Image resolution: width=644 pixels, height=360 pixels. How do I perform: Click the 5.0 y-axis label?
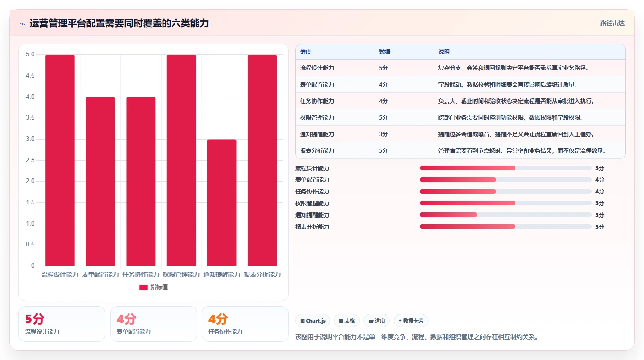(x=30, y=54)
